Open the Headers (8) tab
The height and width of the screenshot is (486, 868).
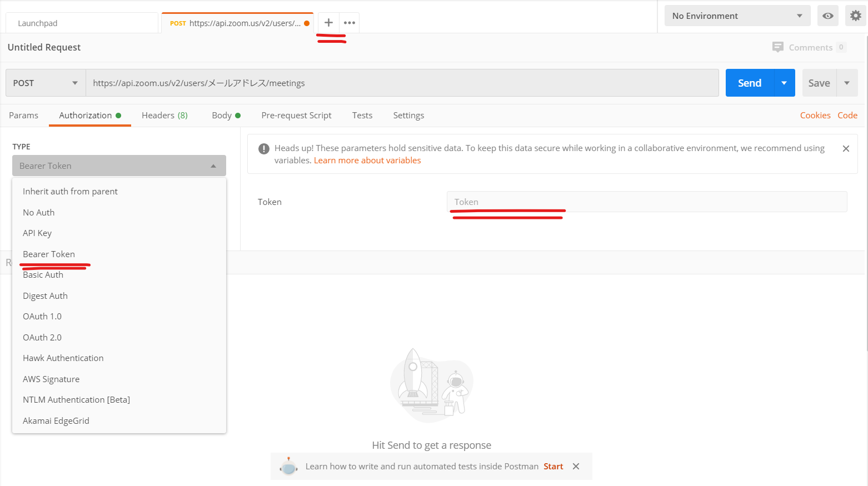pos(164,115)
